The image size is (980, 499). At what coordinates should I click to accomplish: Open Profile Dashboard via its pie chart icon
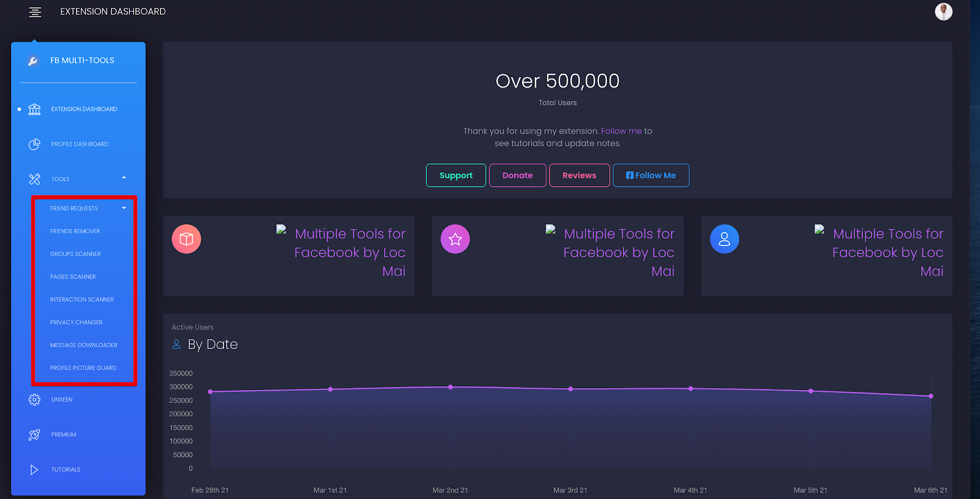(34, 144)
